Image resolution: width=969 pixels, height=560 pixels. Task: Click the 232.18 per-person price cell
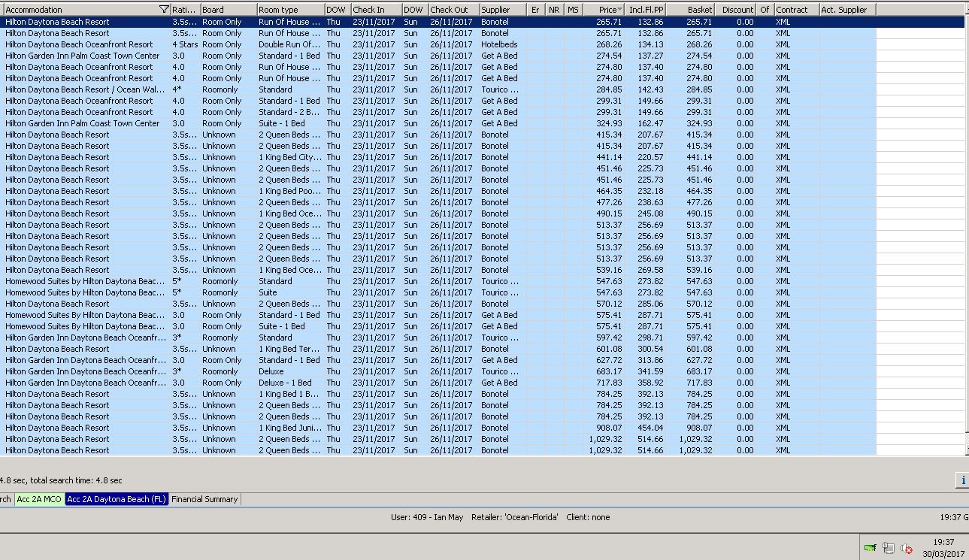click(646, 191)
